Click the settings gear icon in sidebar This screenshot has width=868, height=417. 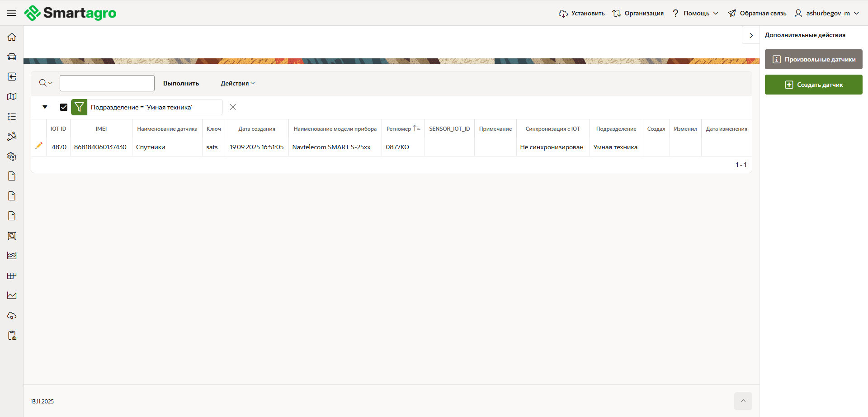(12, 156)
